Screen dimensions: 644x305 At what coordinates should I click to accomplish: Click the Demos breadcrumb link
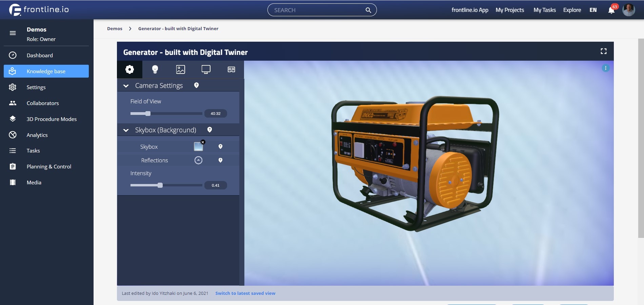[115, 28]
